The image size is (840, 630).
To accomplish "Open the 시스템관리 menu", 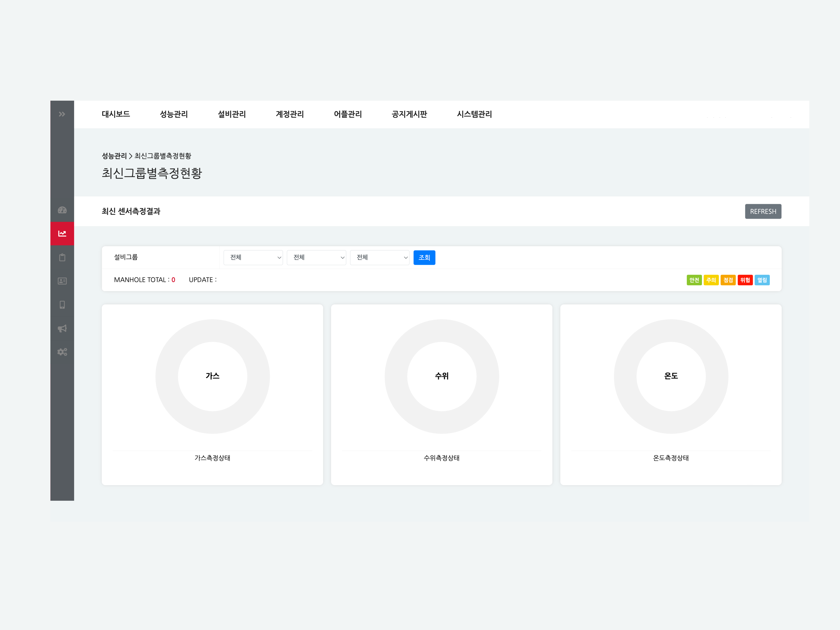I will [x=474, y=114].
